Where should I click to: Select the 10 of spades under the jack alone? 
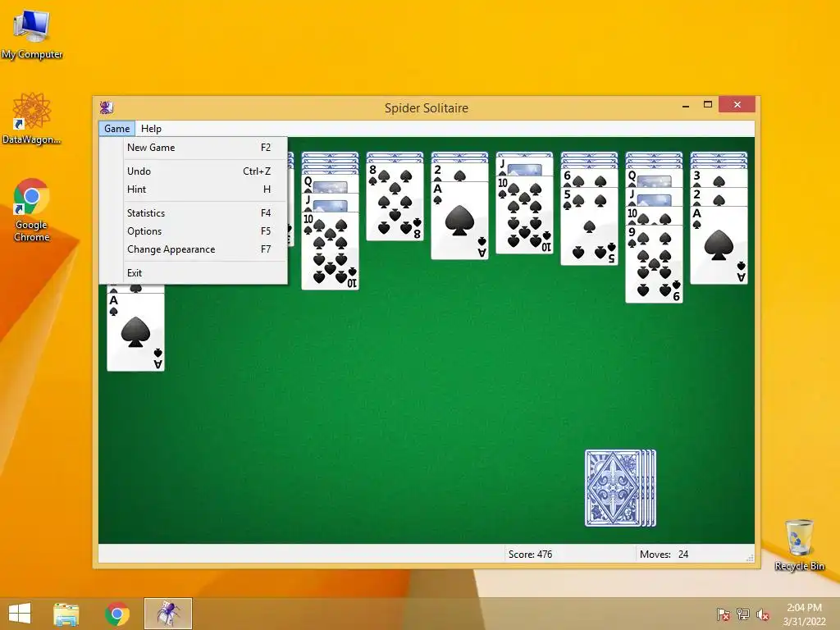coord(524,215)
